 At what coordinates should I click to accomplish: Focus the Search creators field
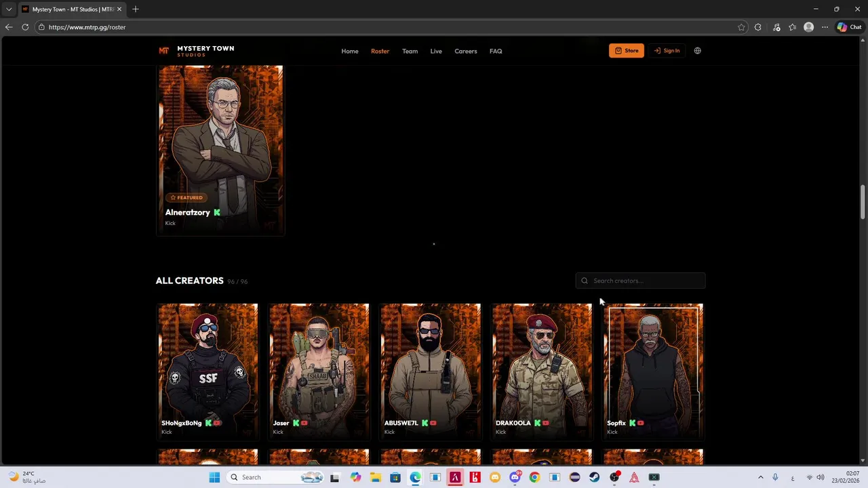(x=640, y=281)
